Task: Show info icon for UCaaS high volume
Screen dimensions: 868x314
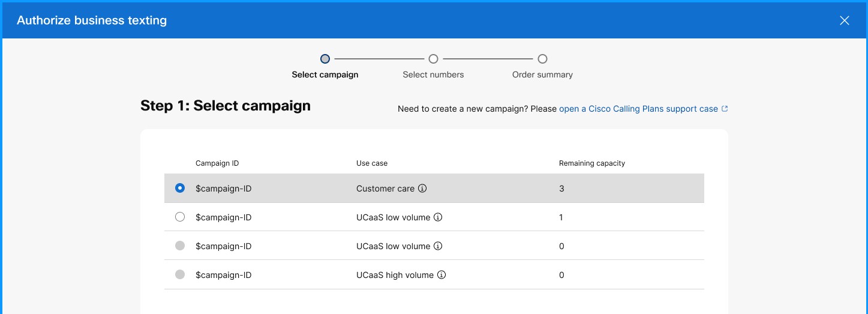Action: point(441,275)
